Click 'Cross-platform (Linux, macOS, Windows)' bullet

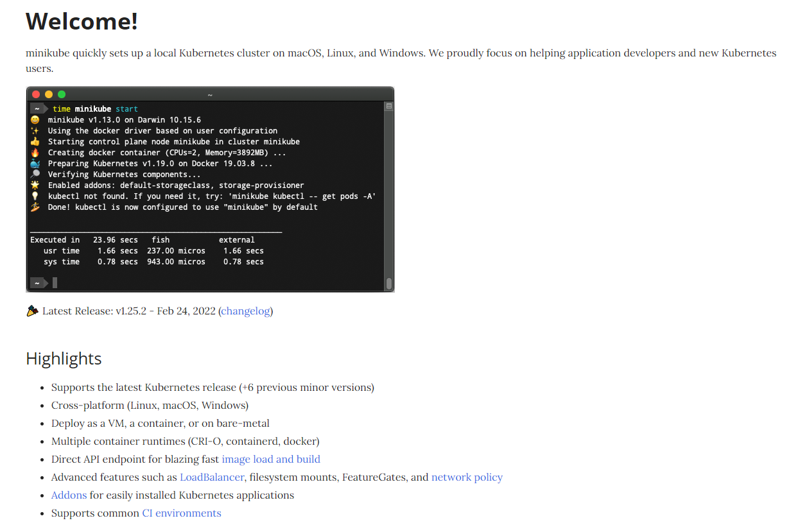pyautogui.click(x=150, y=406)
